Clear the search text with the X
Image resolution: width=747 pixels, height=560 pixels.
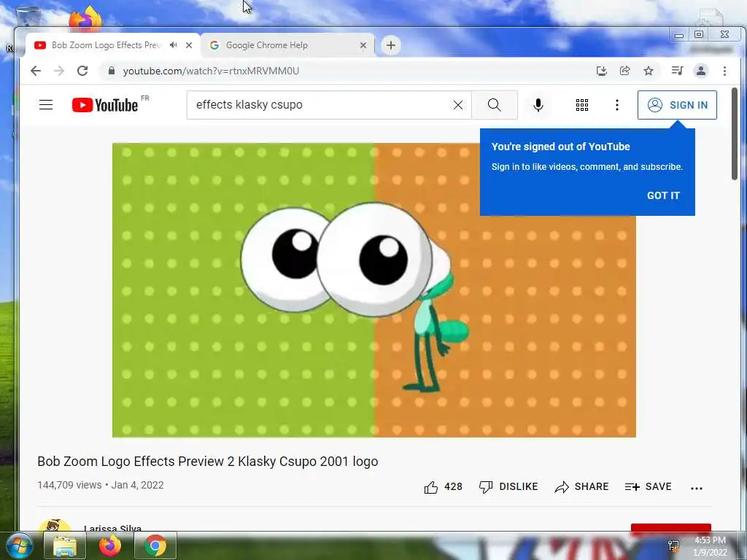(x=458, y=105)
